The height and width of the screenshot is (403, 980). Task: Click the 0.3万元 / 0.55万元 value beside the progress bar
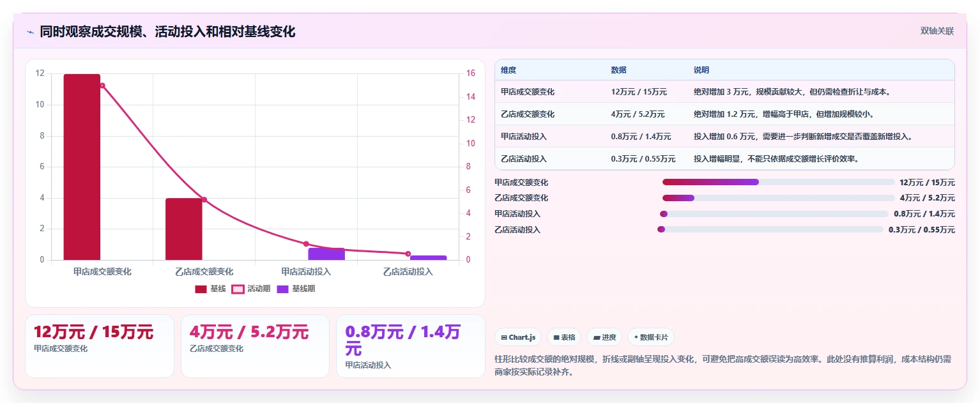pyautogui.click(x=922, y=230)
